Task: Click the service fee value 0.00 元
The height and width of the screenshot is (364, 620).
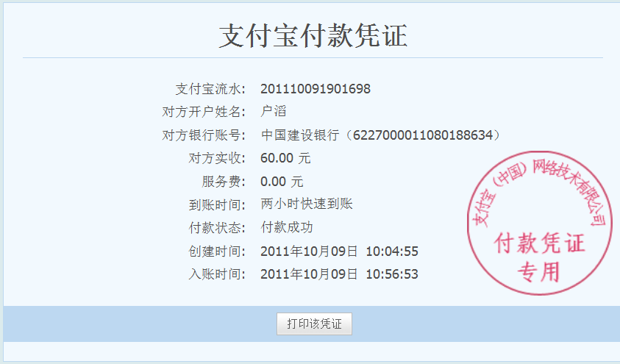Action: tap(282, 182)
